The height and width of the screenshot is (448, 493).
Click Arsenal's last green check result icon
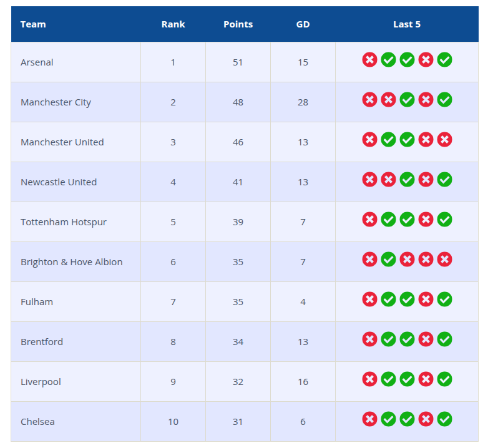[x=444, y=60]
